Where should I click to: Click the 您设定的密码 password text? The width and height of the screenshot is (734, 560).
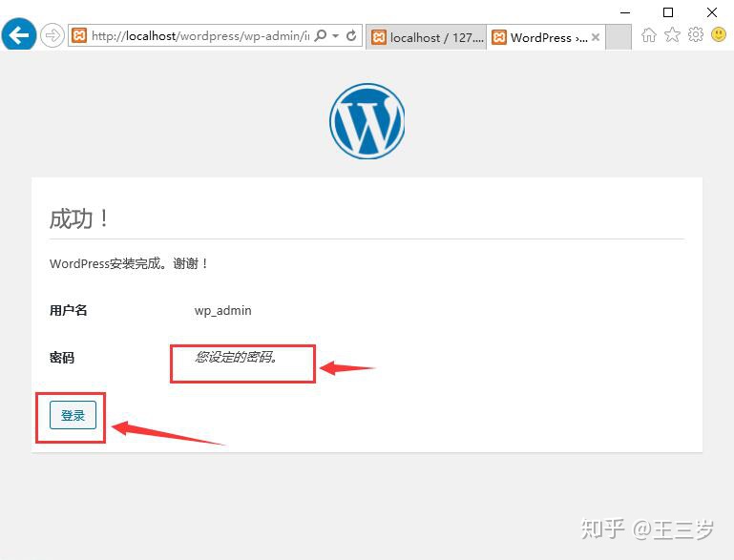click(237, 358)
